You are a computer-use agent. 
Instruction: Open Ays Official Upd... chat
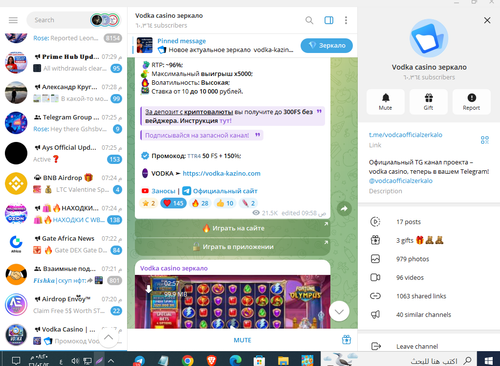pyautogui.click(x=63, y=153)
